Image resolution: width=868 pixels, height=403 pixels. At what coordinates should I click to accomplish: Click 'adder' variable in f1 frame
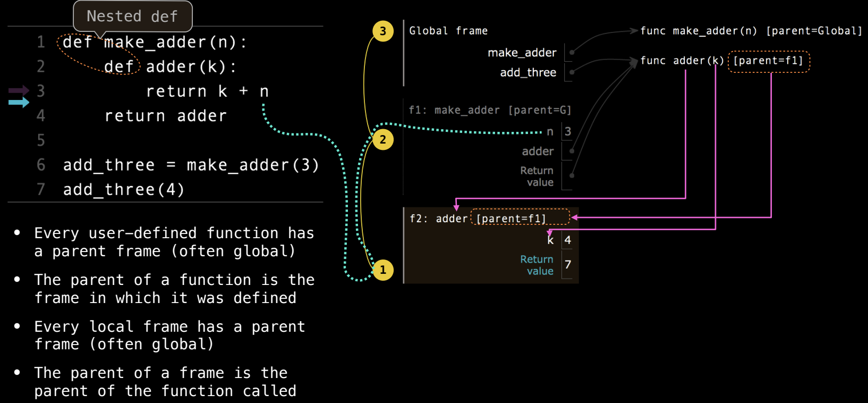pos(538,152)
